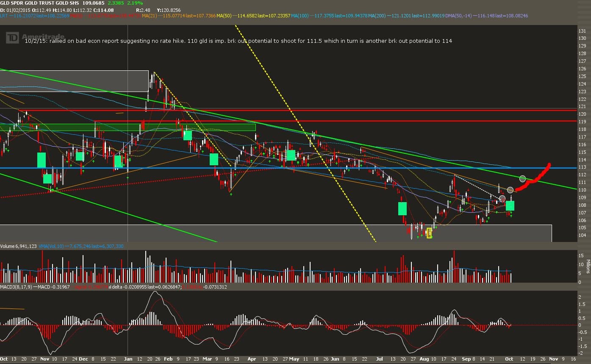
Task: Click the delta -0.0208955 readout
Action: click(129, 287)
